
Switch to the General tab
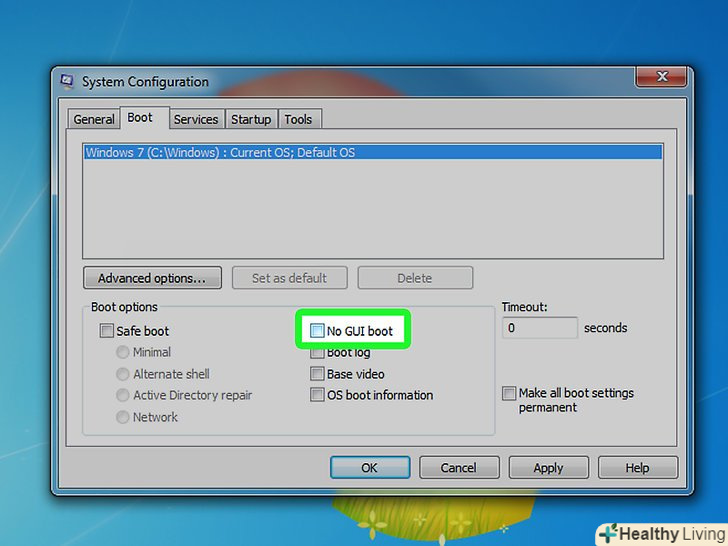(x=94, y=119)
